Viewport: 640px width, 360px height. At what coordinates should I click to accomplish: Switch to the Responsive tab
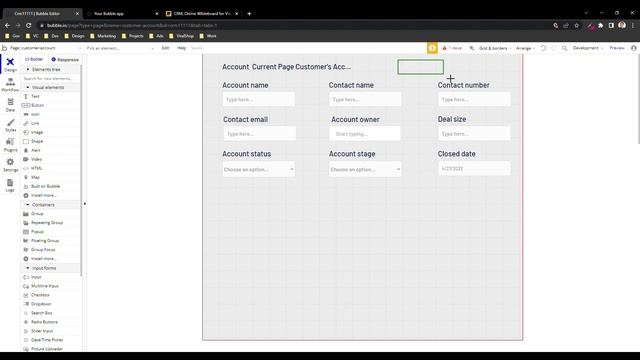click(x=65, y=60)
